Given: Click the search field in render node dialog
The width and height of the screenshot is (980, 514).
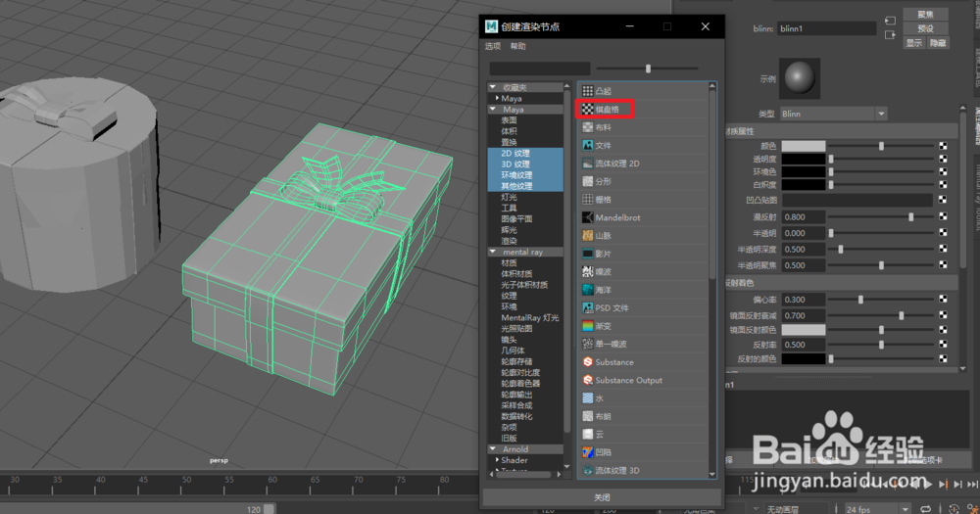Looking at the screenshot, I should [x=539, y=69].
